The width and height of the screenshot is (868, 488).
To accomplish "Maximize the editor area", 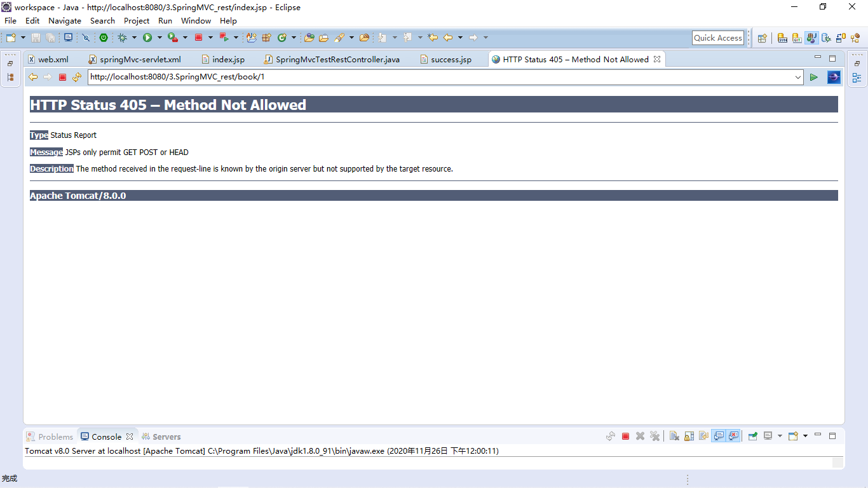I will click(x=832, y=58).
